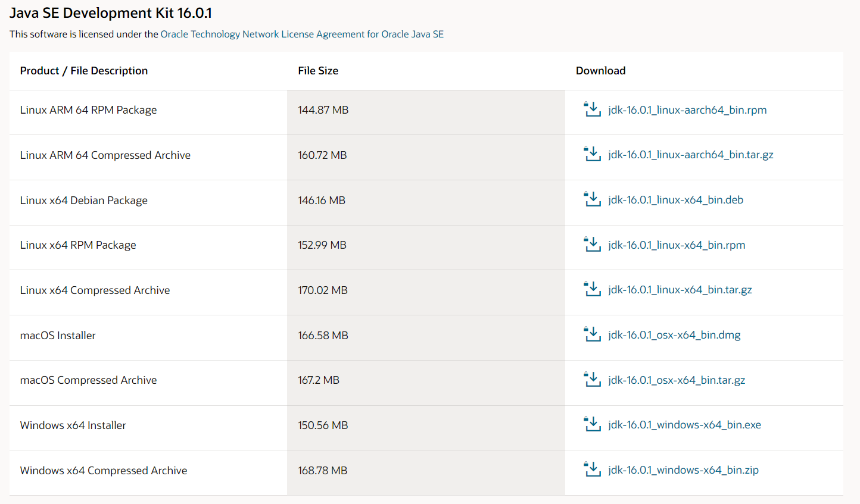Download jdk-16.0.1_windows-x64_bin.zip file link
Viewport: 860px width, 504px height.
pyautogui.click(x=683, y=470)
